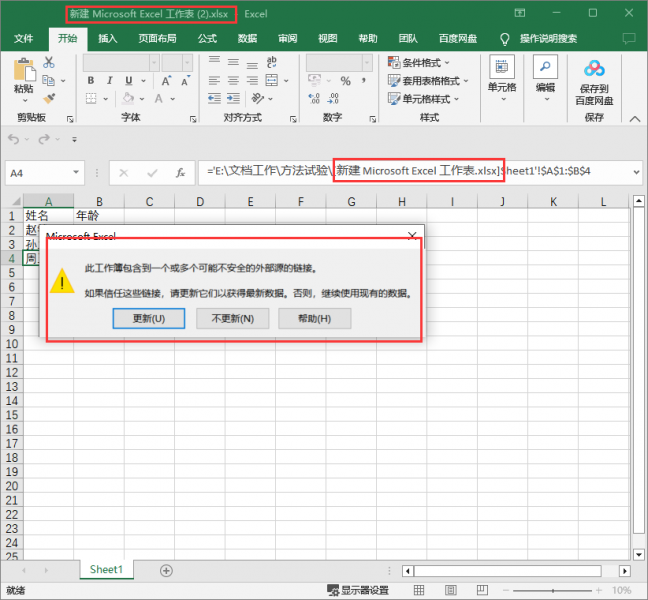Screen dimensions: 648x600
Task: Switch to Page Break Preview icon
Action: pyautogui.click(x=482, y=590)
